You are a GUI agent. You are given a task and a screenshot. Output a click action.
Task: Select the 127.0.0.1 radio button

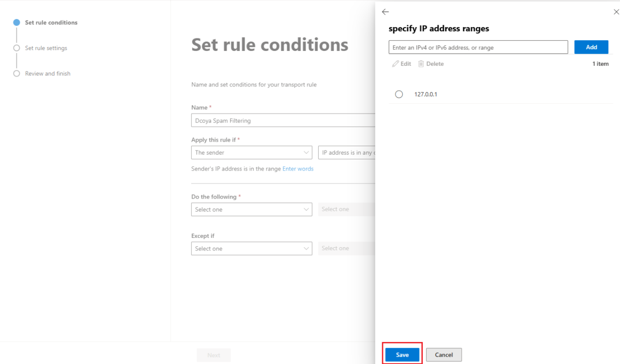(x=399, y=94)
